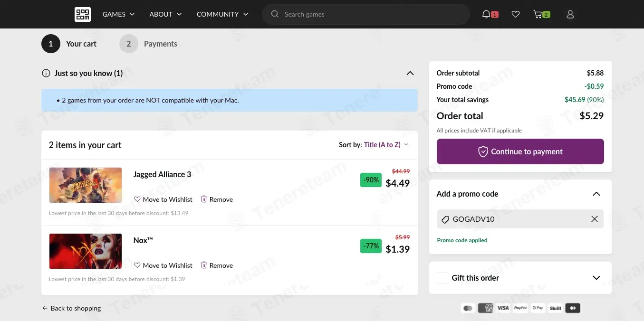
Task: Click Continue to payment button
Action: 520,151
